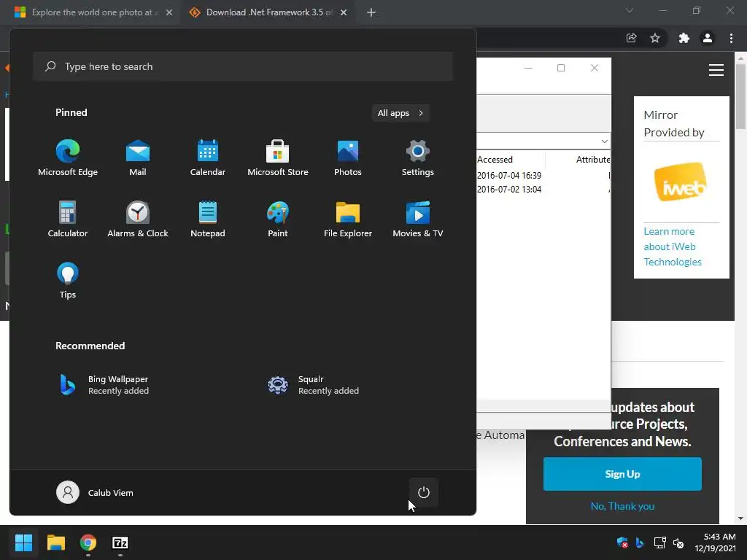Show All apps list
The width and height of the screenshot is (747, 560).
point(400,113)
